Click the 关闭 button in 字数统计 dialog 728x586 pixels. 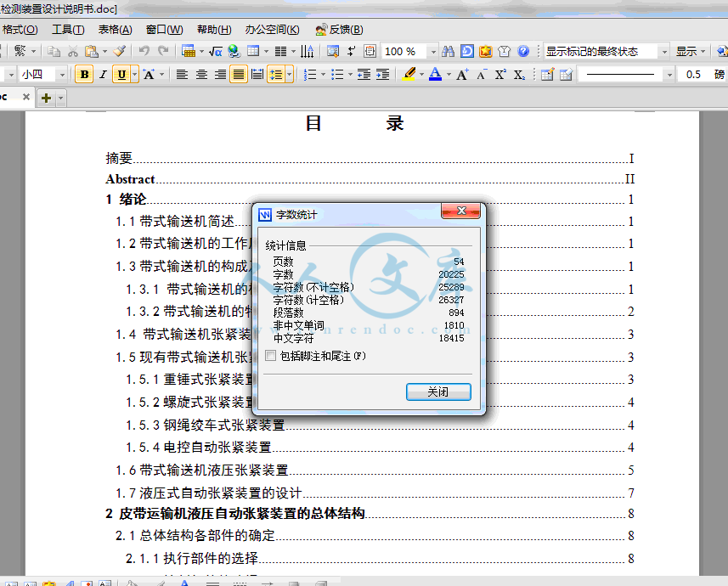click(x=438, y=392)
